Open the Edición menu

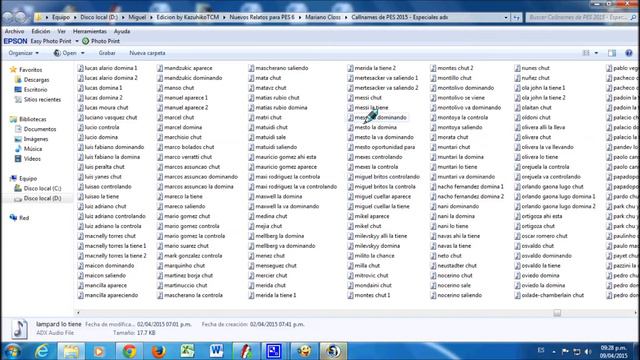pyautogui.click(x=41, y=31)
